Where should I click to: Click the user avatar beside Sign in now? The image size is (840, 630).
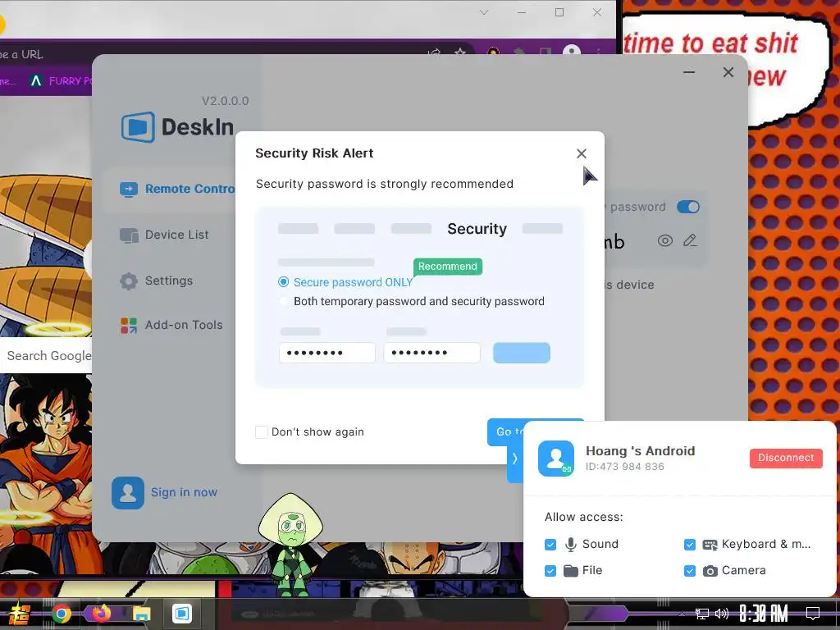[127, 492]
